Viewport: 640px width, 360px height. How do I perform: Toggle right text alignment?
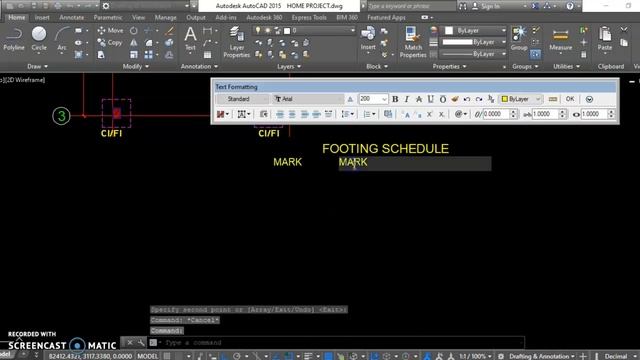point(304,114)
